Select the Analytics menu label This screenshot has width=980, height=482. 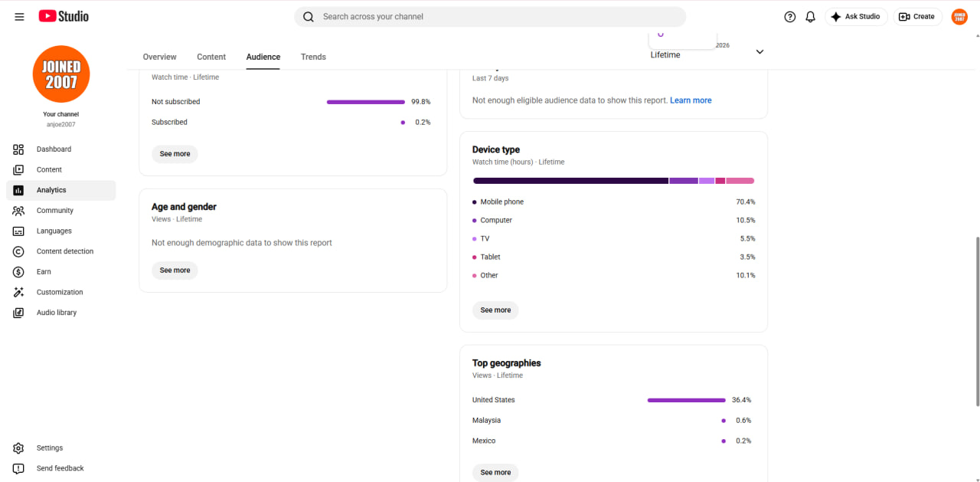point(51,190)
